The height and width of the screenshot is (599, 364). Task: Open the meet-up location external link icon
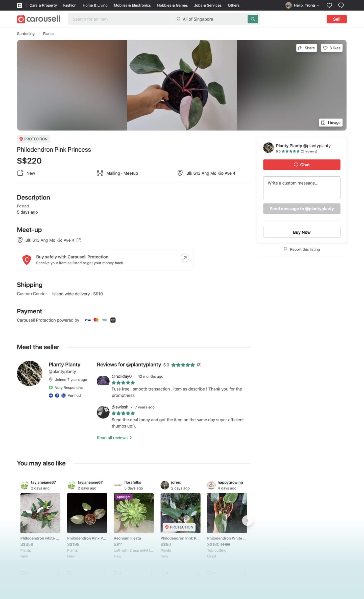(x=79, y=240)
